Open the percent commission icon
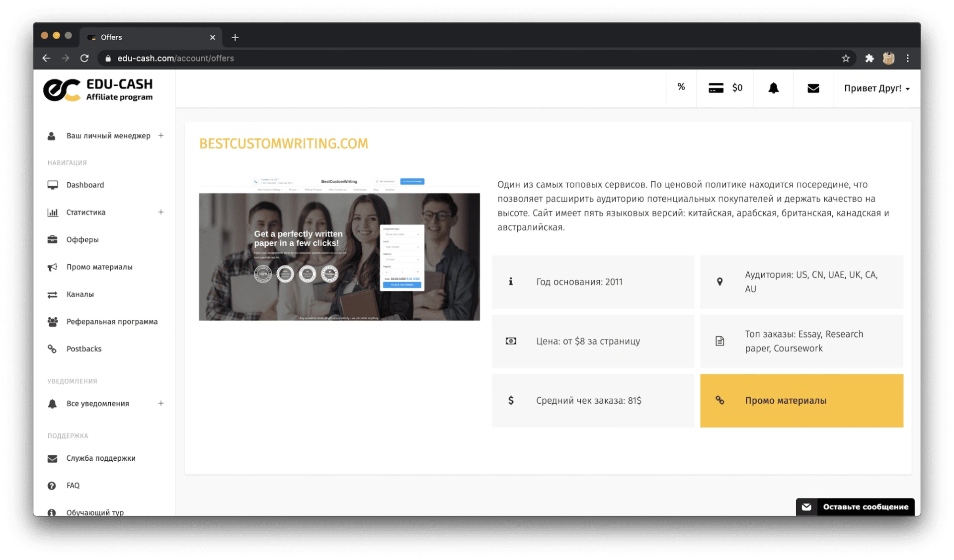Screen dimensions: 954x560 (x=681, y=87)
